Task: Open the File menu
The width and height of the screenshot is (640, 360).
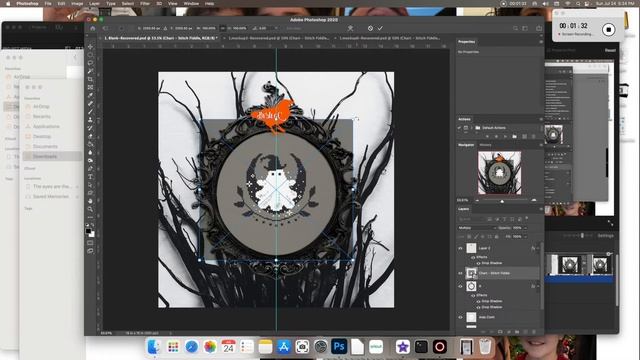Action: [x=48, y=3]
